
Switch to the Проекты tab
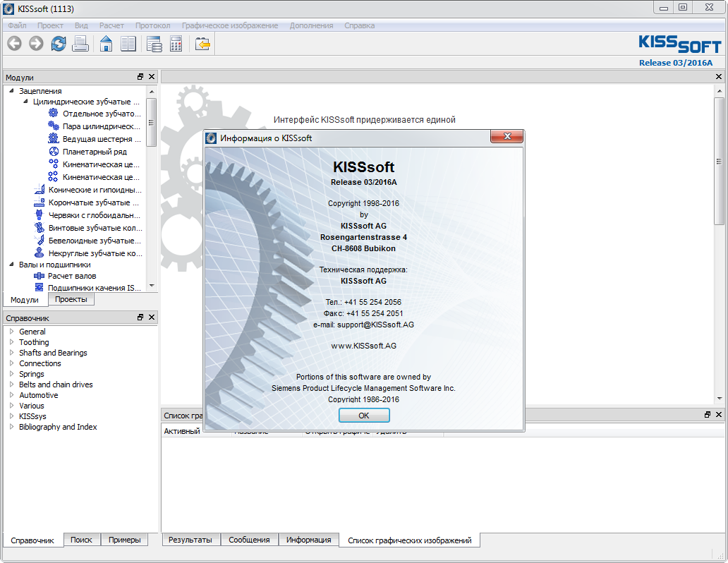tap(71, 299)
